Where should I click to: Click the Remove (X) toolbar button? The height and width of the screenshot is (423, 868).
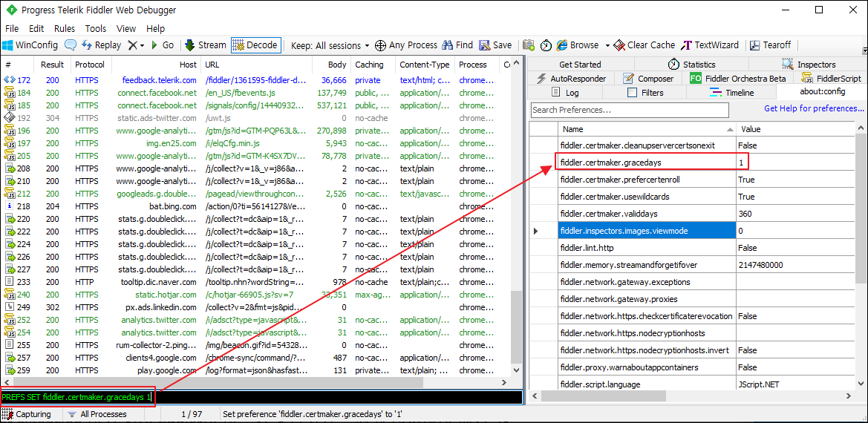click(132, 45)
